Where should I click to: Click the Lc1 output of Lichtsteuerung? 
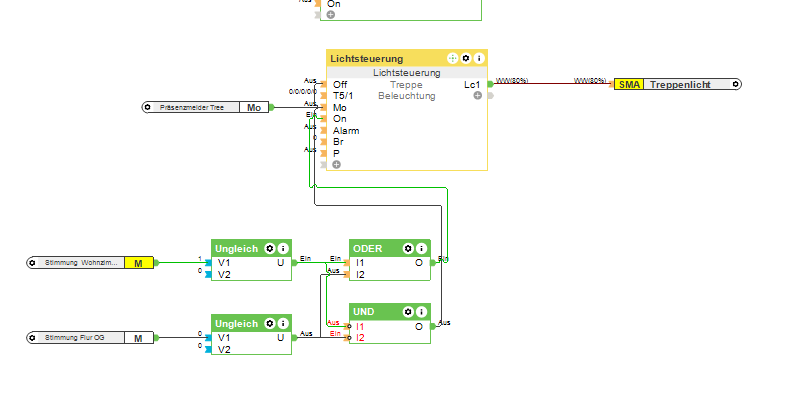click(x=472, y=85)
